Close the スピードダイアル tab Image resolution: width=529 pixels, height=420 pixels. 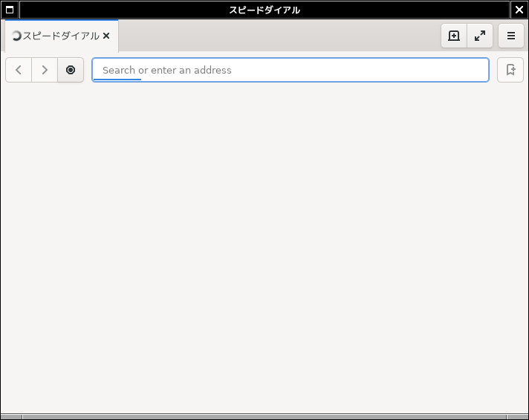(x=106, y=36)
